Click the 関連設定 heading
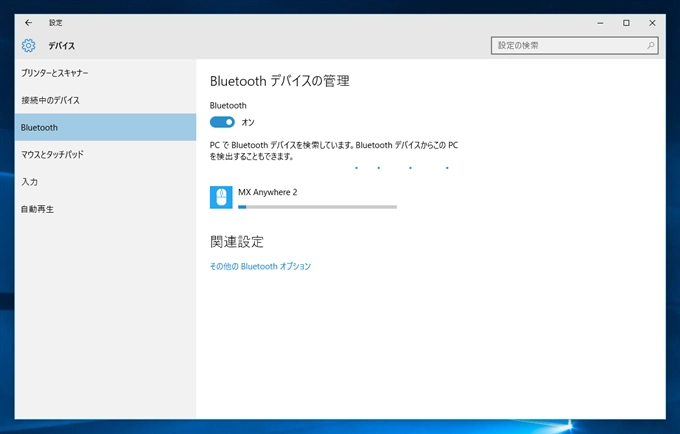 [x=237, y=241]
